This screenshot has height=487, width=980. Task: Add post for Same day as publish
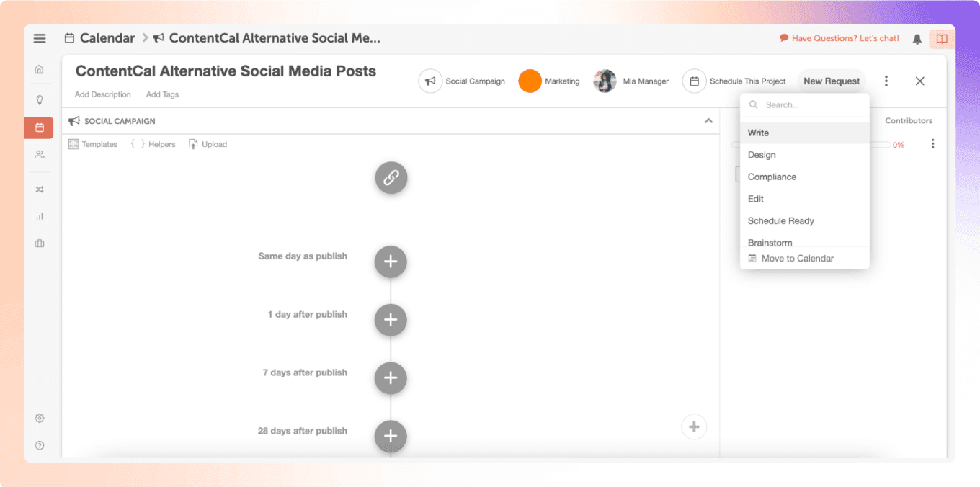tap(391, 262)
